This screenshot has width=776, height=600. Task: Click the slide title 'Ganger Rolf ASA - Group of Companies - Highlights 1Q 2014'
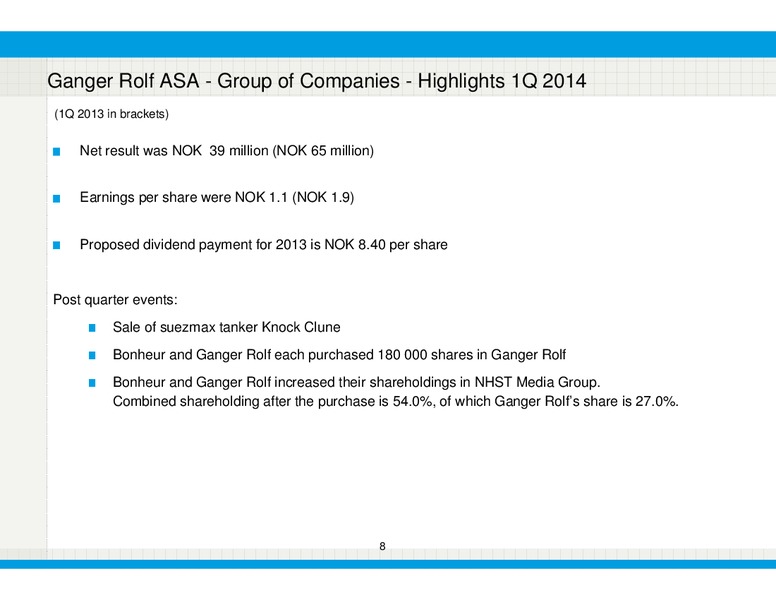click(x=316, y=81)
